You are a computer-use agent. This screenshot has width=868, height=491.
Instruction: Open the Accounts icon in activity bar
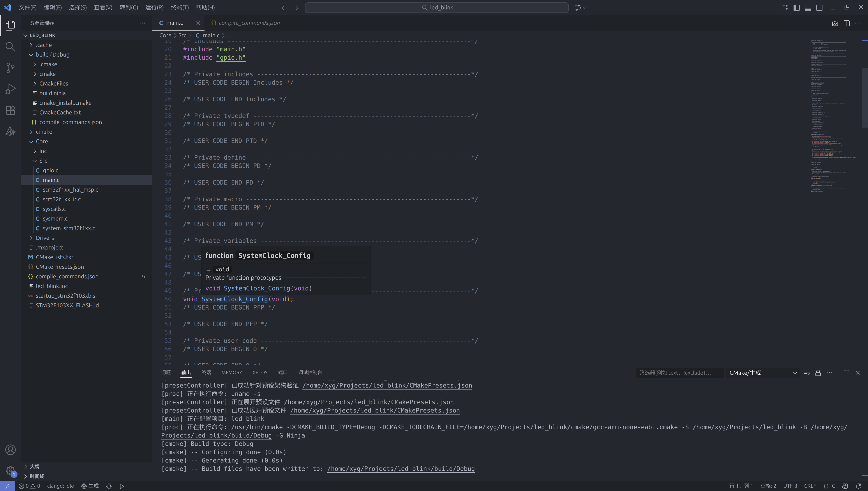11,450
